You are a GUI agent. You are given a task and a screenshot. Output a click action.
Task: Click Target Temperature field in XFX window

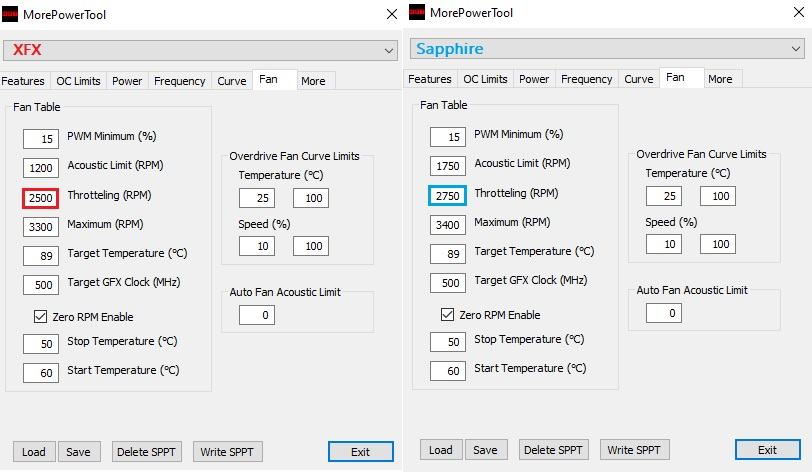(x=41, y=255)
